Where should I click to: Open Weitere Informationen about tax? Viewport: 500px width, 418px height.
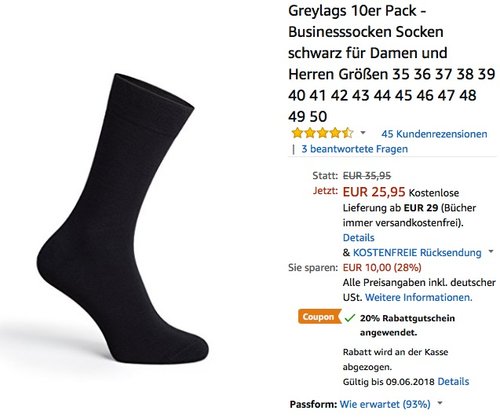pos(419,297)
